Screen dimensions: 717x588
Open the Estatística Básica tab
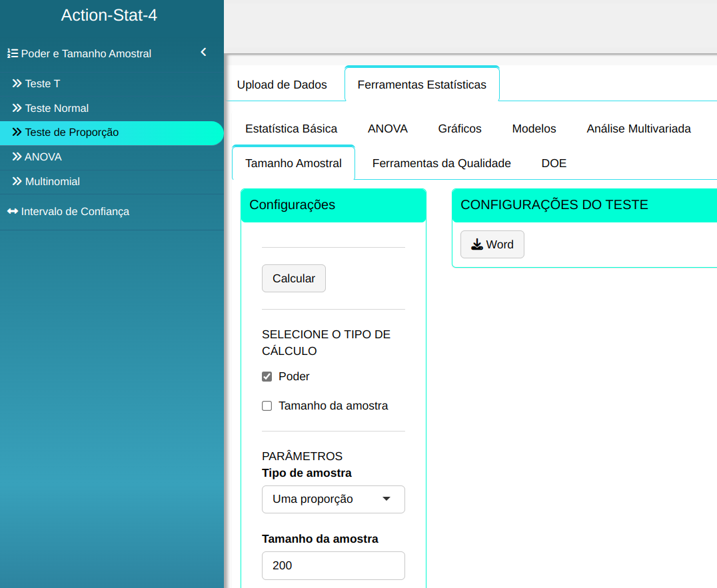click(x=291, y=129)
